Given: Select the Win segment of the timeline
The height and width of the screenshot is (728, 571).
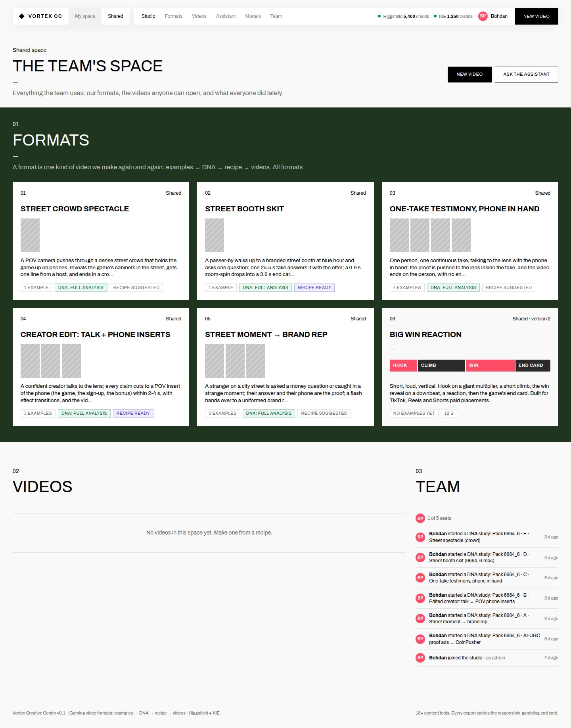Looking at the screenshot, I should [x=490, y=366].
